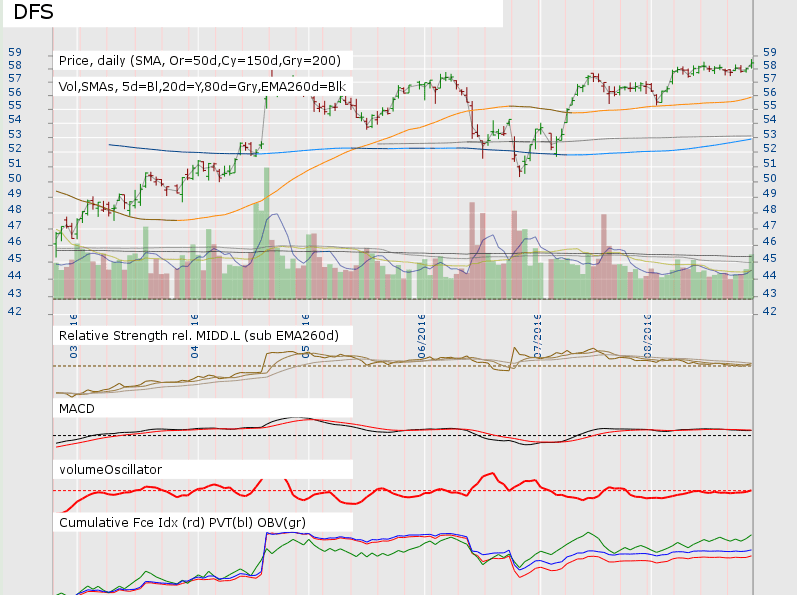
Task: Click the 42 price label on left axis
Action: (x=15, y=311)
